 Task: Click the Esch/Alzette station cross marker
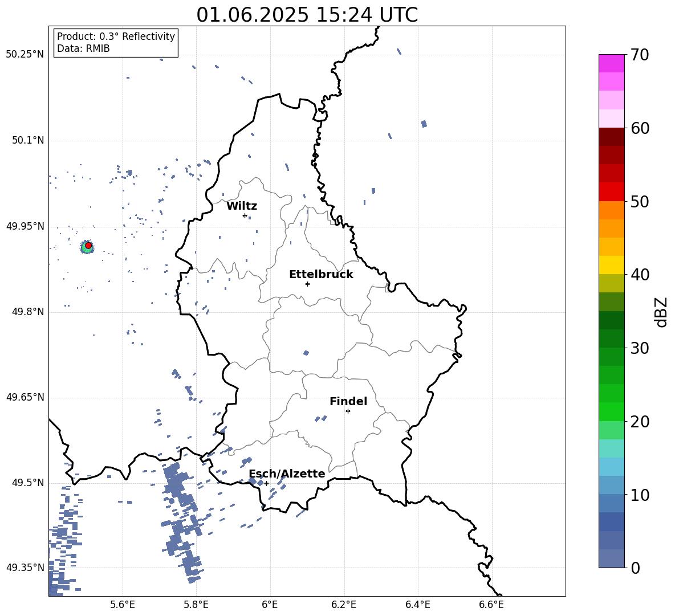click(266, 483)
